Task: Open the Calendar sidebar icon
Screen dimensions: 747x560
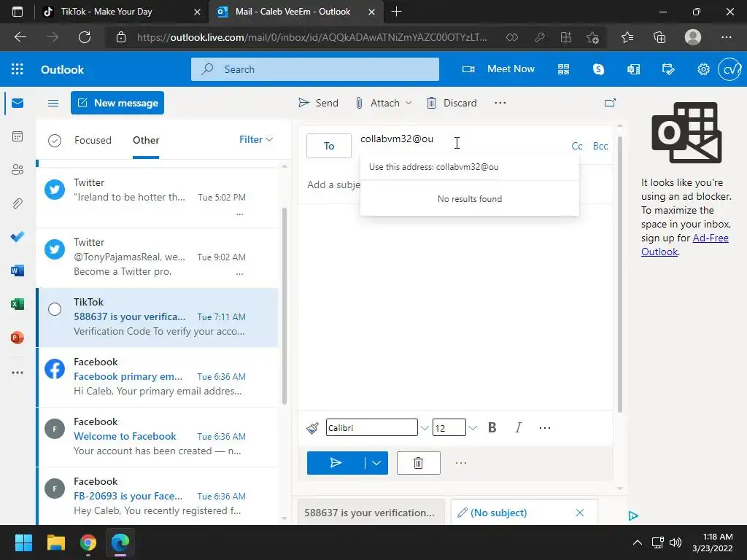Action: click(x=18, y=136)
